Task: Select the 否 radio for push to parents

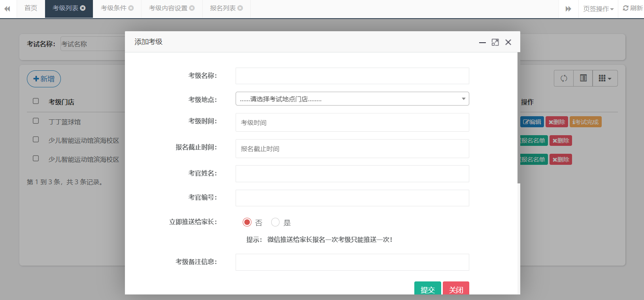Action: pos(247,222)
